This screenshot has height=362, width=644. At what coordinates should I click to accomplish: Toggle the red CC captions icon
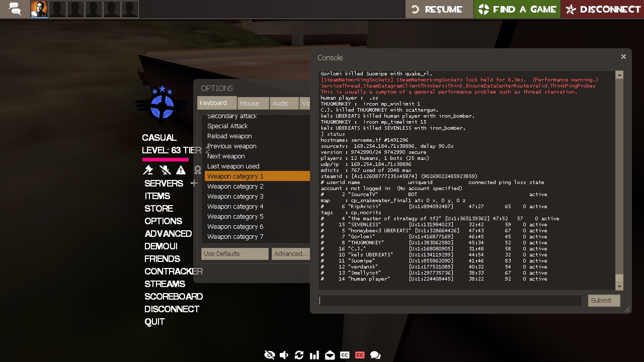(360, 355)
